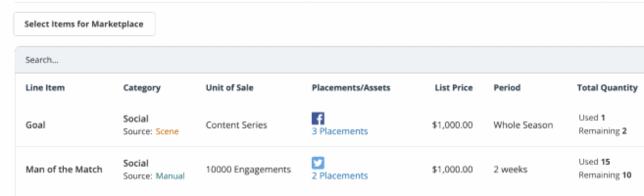Click the Total Quantity column header
The width and height of the screenshot is (644, 196).
[x=607, y=88]
